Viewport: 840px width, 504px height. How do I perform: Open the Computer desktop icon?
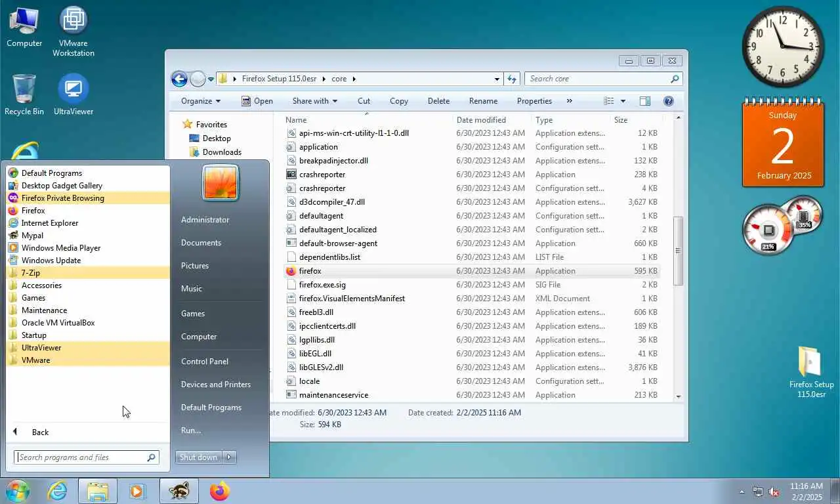[24, 27]
